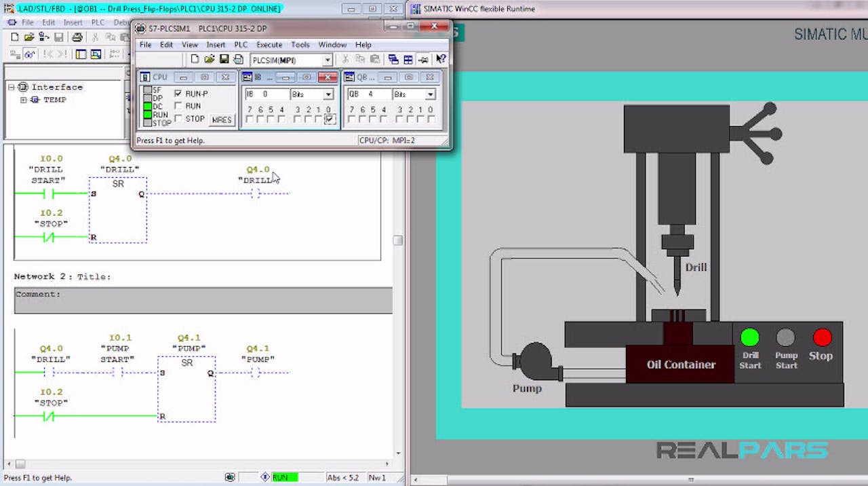Open the Bits format dropdown for QB 4
This screenshot has height=486, width=868.
(429, 94)
